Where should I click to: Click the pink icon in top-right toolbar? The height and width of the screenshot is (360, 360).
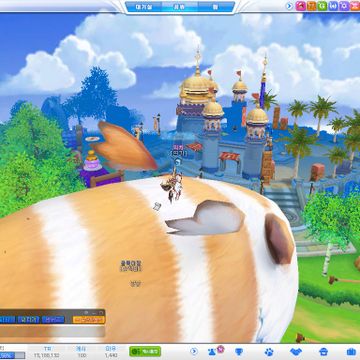click(301, 6)
